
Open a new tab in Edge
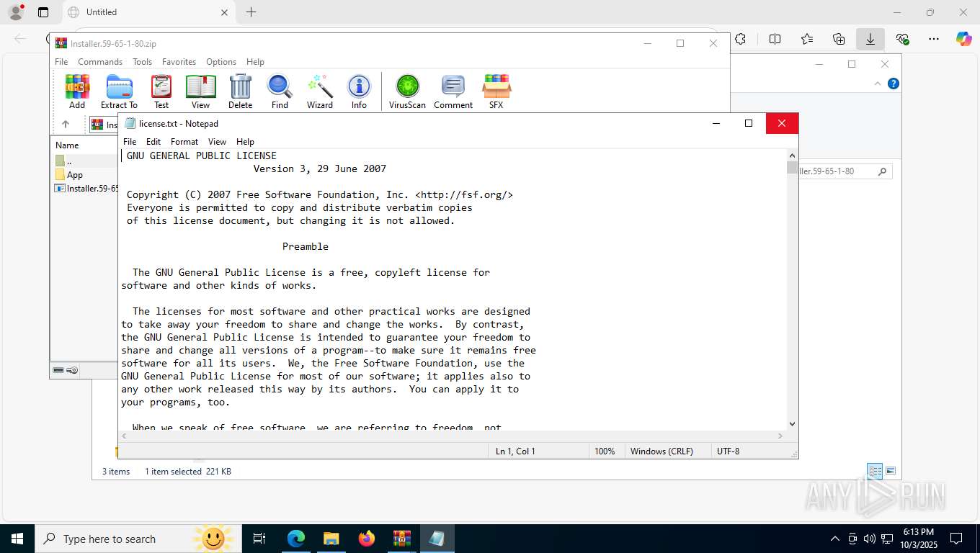pos(251,12)
